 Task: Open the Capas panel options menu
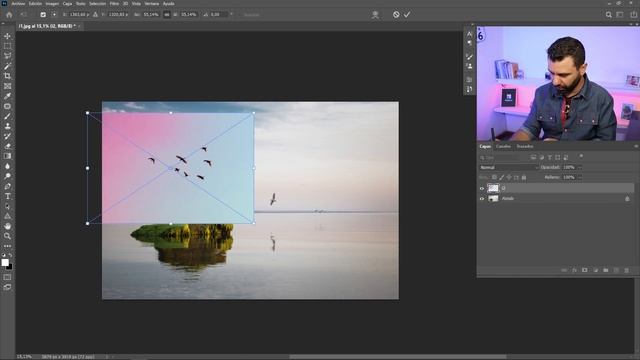[636, 146]
